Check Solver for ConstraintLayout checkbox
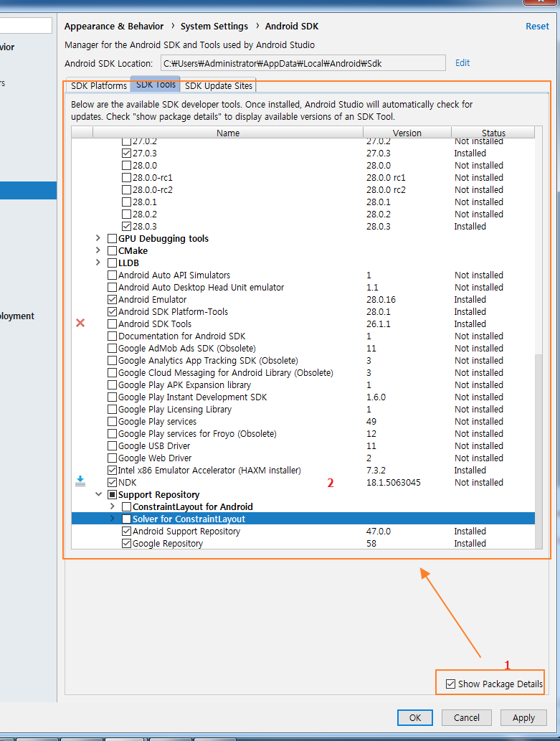560x741 pixels. [x=126, y=519]
